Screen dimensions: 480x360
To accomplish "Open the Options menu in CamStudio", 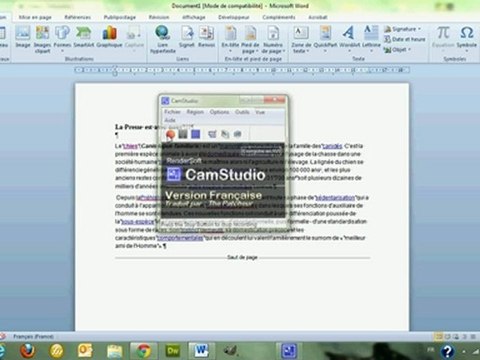I will point(219,112).
